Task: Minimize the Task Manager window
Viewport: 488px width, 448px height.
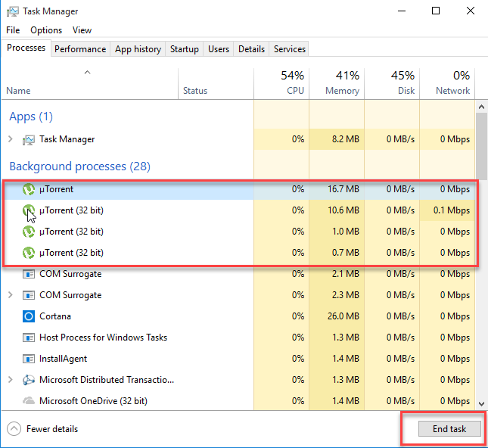Action: click(402, 11)
